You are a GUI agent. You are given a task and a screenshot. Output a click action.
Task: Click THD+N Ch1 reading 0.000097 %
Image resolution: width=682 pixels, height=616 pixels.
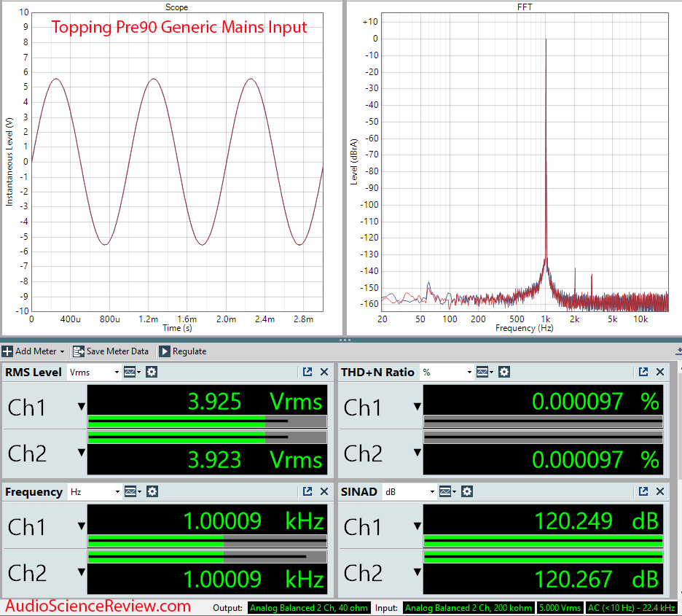[595, 401]
